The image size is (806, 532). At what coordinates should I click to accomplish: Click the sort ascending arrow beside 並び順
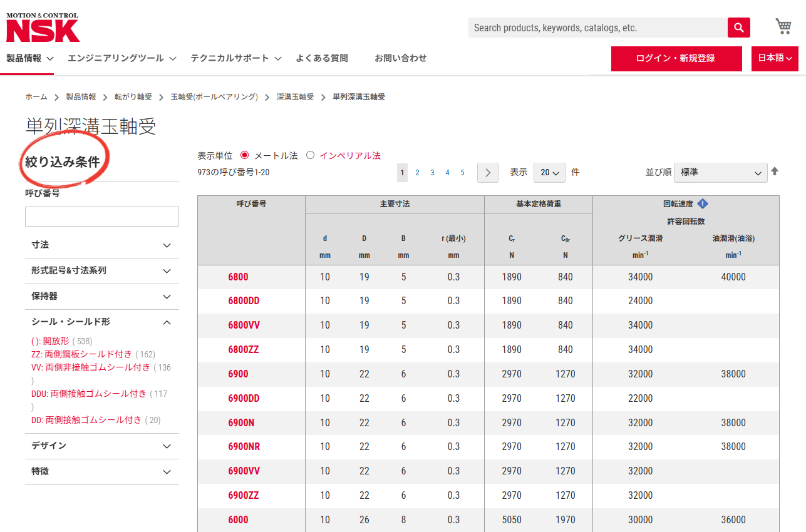775,170
